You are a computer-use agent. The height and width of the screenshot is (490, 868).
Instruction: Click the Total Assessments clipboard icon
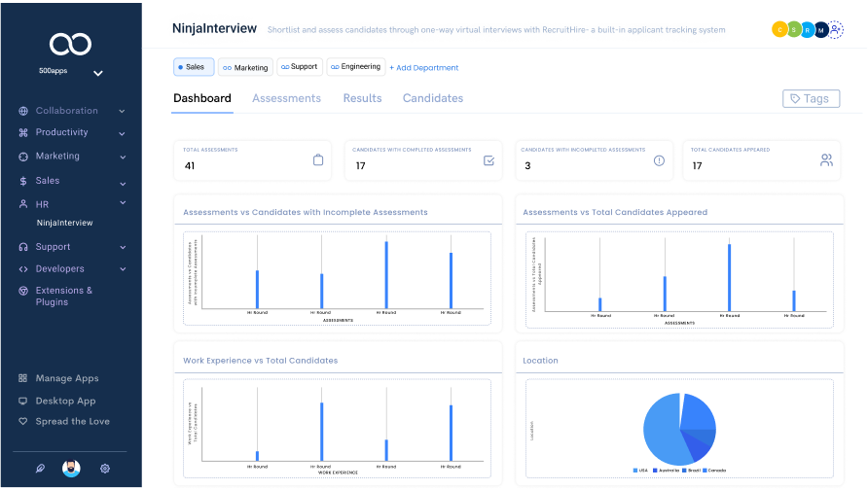point(318,159)
